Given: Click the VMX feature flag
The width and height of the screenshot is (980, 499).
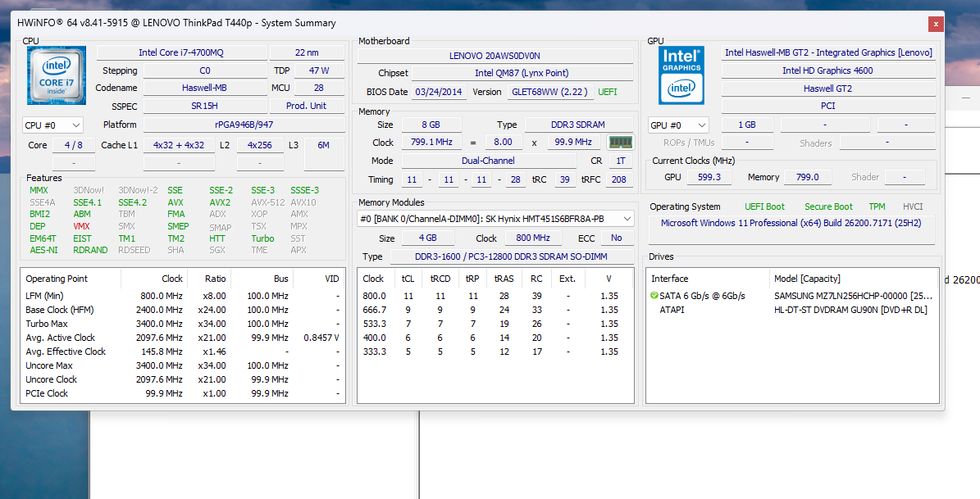Looking at the screenshot, I should pyautogui.click(x=82, y=226).
